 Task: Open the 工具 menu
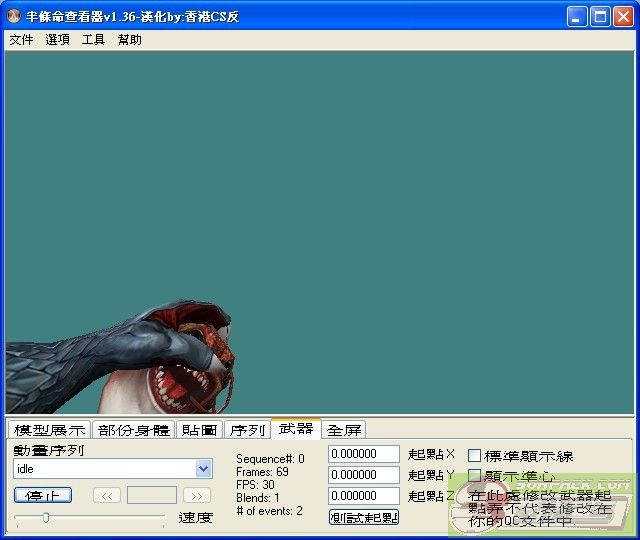93,40
